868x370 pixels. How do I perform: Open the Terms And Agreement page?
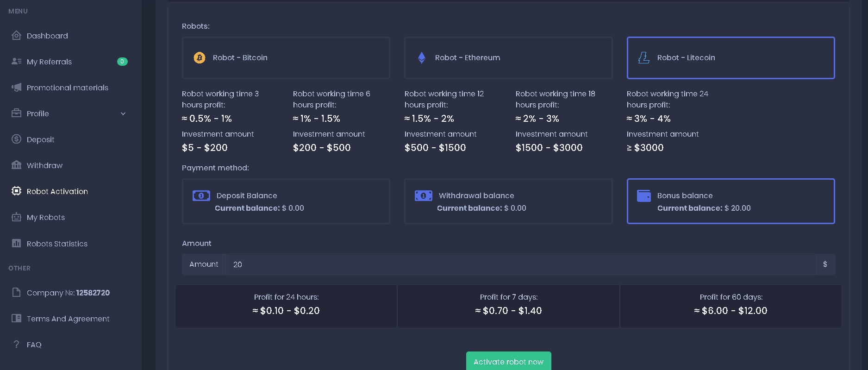tap(68, 319)
